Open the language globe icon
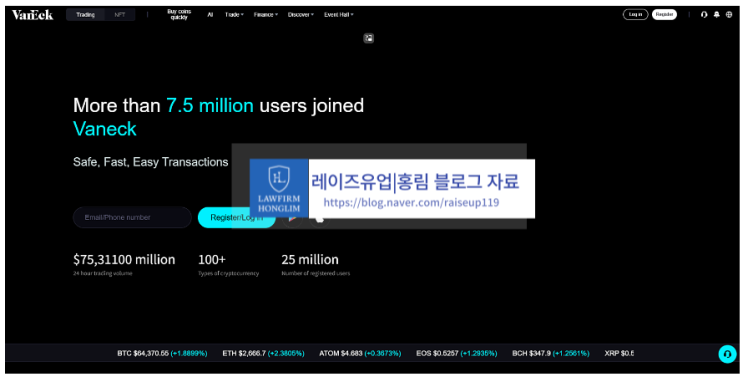743x377 pixels. click(x=729, y=15)
